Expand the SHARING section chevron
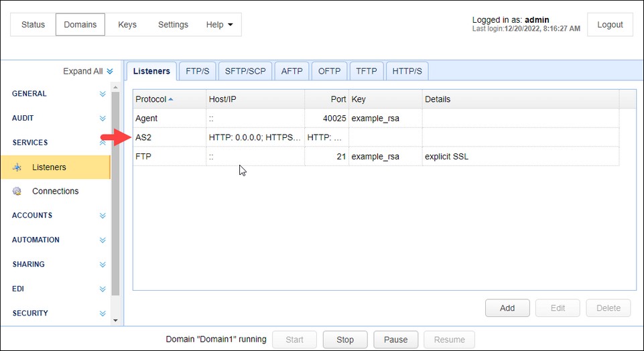 (x=103, y=265)
